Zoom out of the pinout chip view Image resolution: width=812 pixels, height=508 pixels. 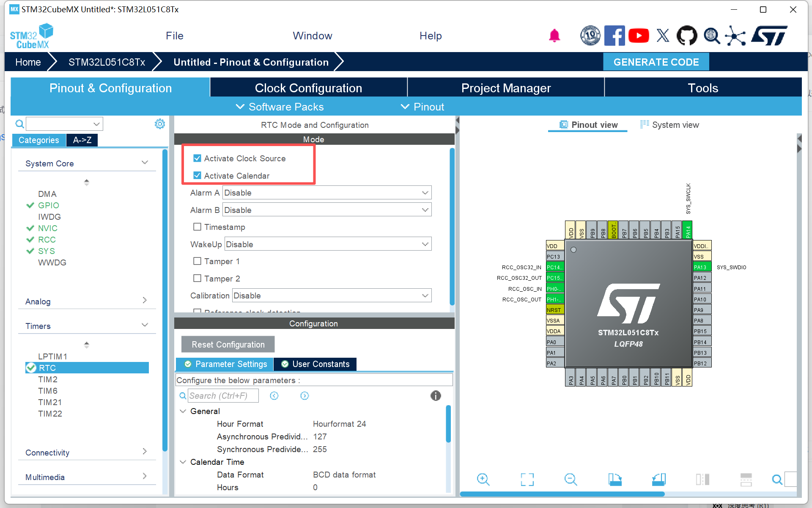[x=571, y=479]
